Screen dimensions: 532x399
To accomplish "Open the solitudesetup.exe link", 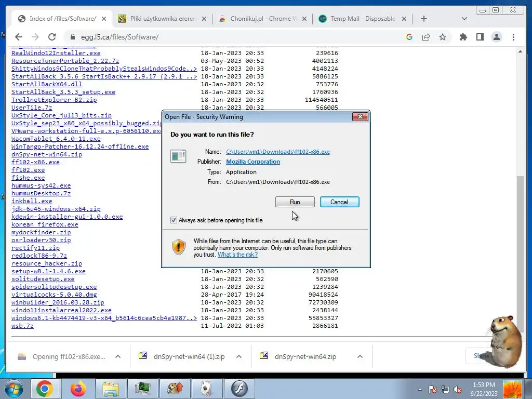I will click(43, 279).
